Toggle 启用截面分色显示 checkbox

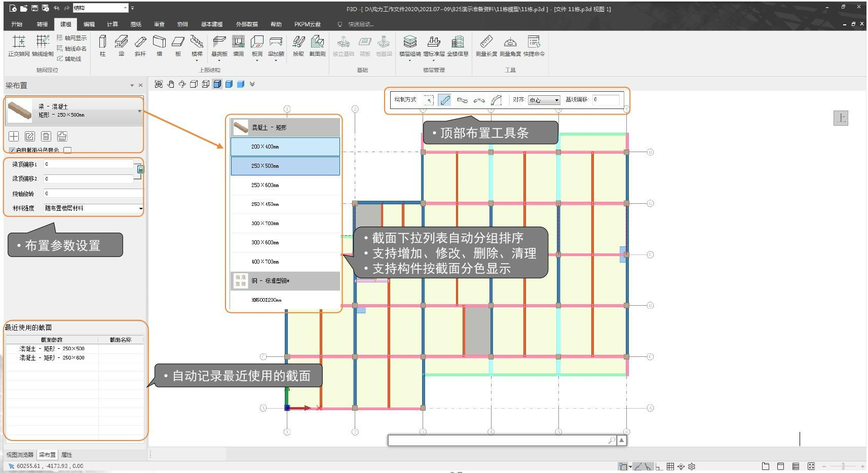(x=12, y=150)
